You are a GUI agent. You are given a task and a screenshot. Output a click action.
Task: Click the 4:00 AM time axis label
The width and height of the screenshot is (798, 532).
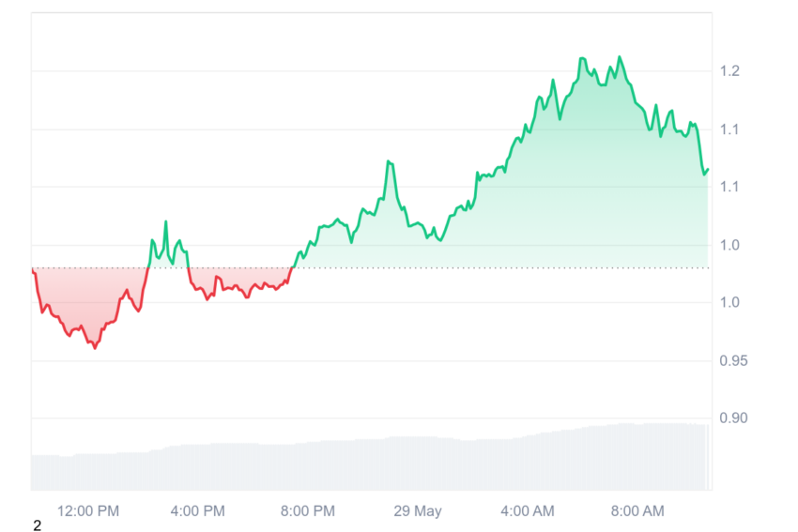tap(528, 511)
